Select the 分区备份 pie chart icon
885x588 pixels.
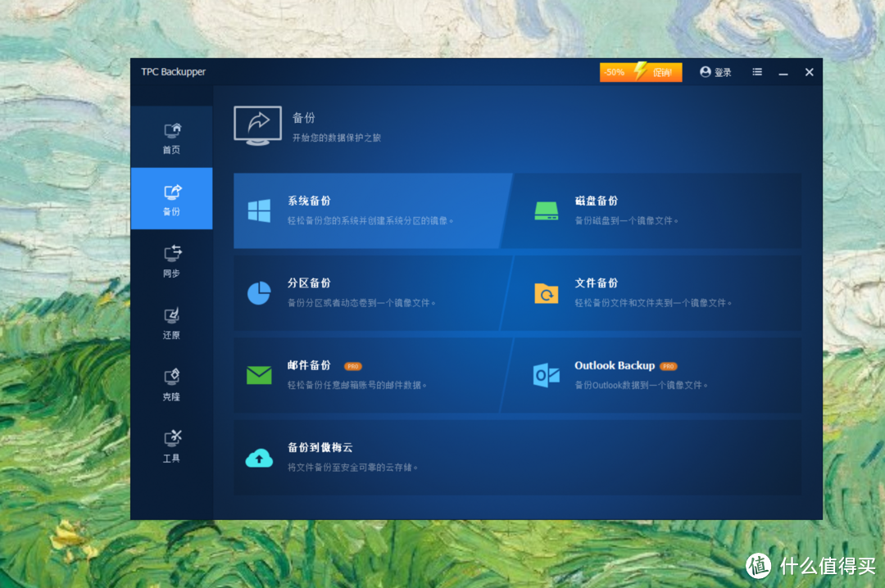coord(259,294)
